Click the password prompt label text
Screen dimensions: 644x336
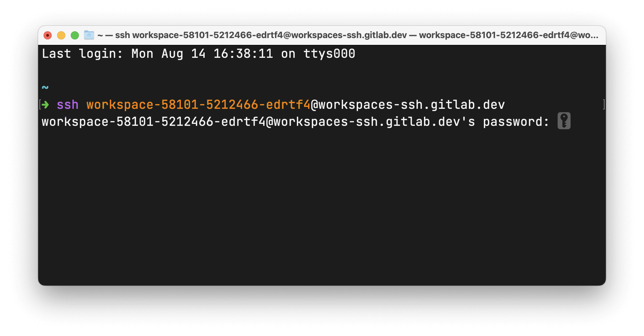tap(516, 121)
